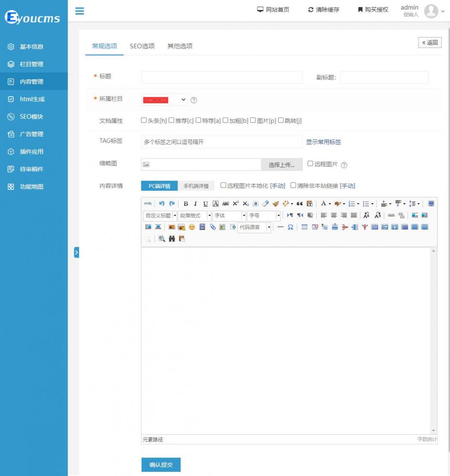
Task: Enable 清除非本站链接 checkbox
Action: (293, 185)
